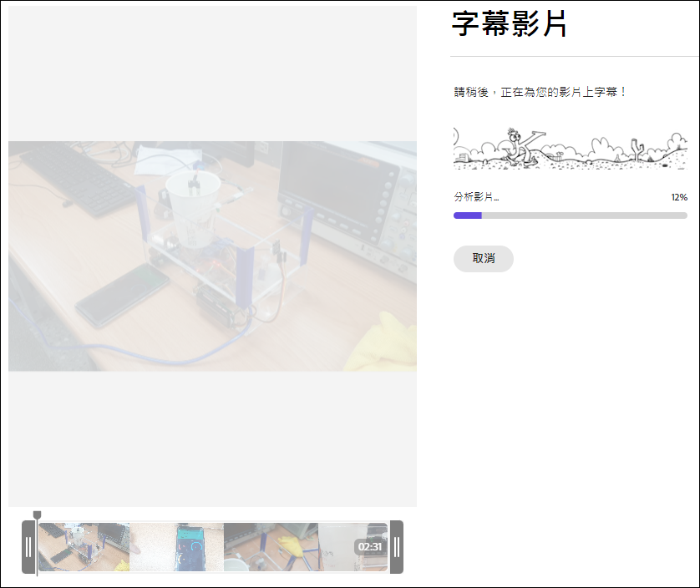
Task: Click the left trim handle on the timeline
Action: pos(29,547)
